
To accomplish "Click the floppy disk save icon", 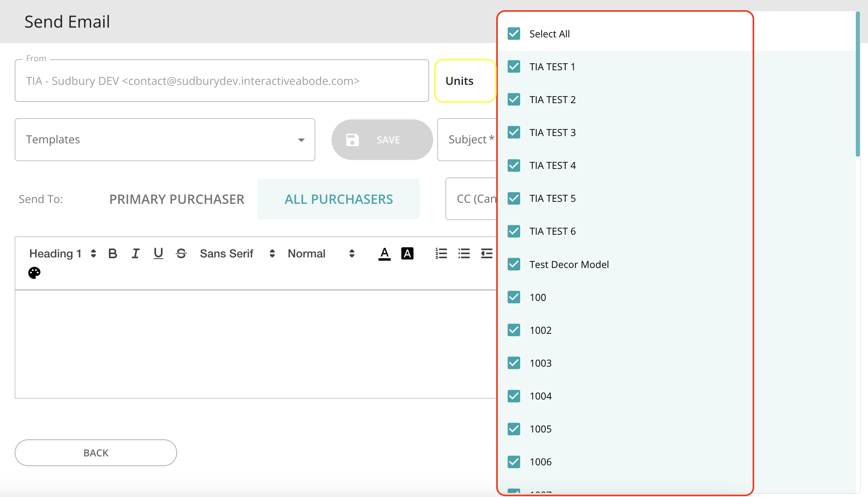I will click(352, 140).
